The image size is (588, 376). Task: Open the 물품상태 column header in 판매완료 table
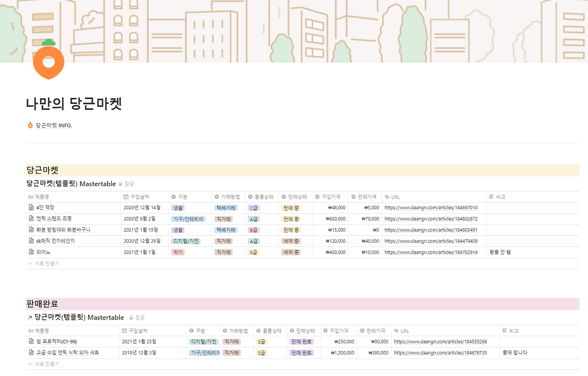pos(270,330)
